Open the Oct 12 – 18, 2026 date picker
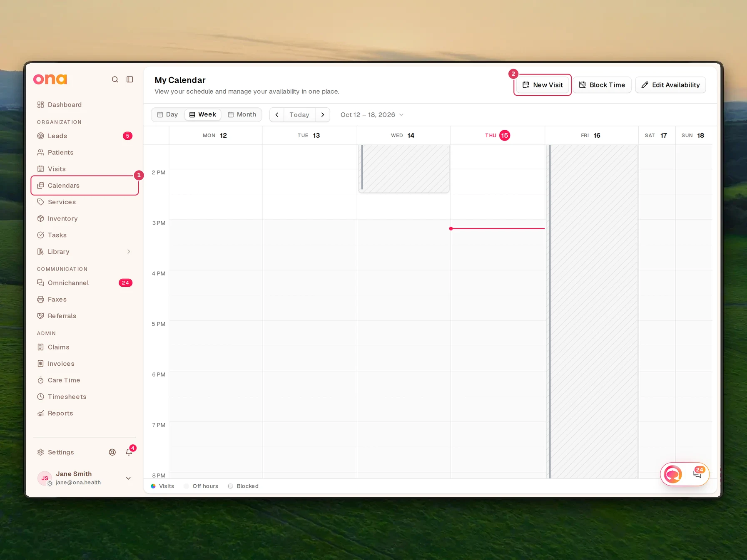Image resolution: width=747 pixels, height=560 pixels. pos(372,115)
